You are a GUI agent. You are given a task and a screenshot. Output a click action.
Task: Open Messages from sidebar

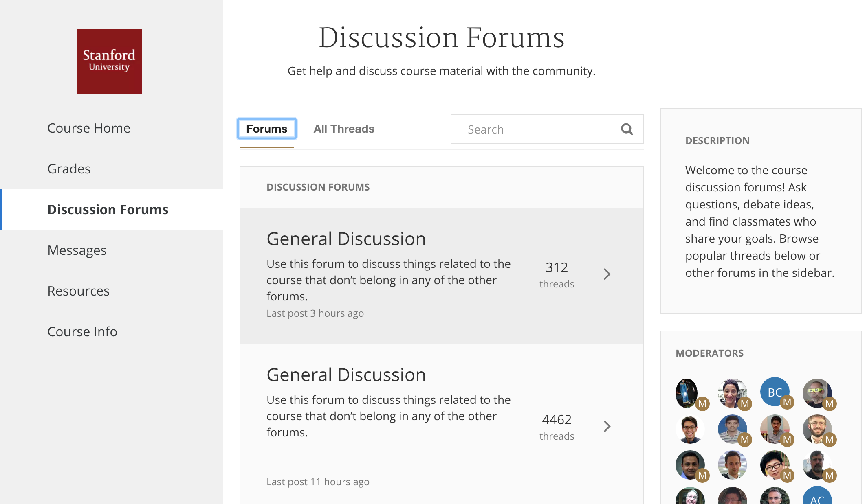(77, 250)
